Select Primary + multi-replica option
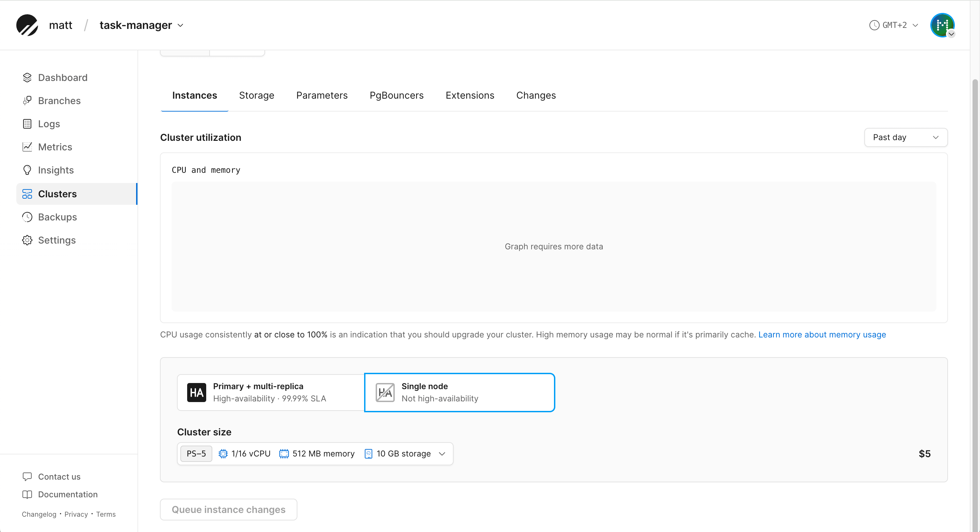Viewport: 980px width, 532px height. [x=271, y=393]
